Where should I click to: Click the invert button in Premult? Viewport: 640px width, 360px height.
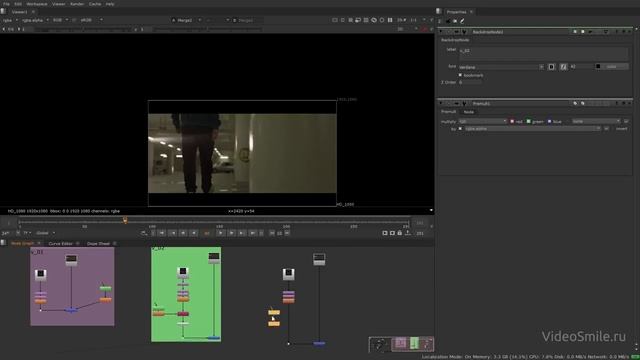[x=621, y=129]
